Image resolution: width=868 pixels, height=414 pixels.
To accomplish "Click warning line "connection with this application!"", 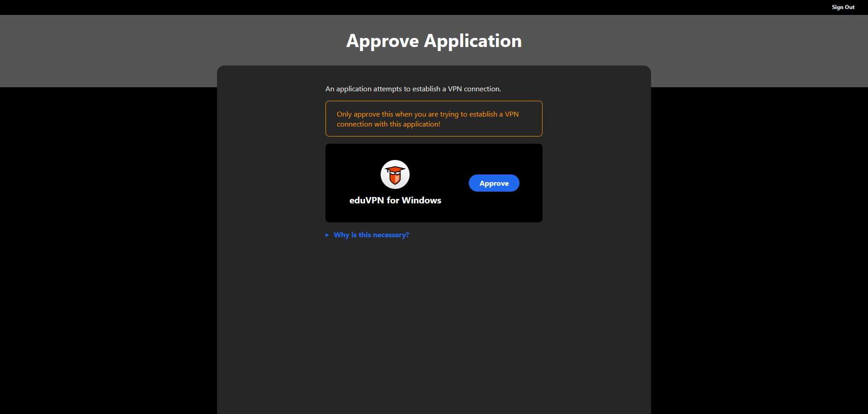I will (388, 124).
